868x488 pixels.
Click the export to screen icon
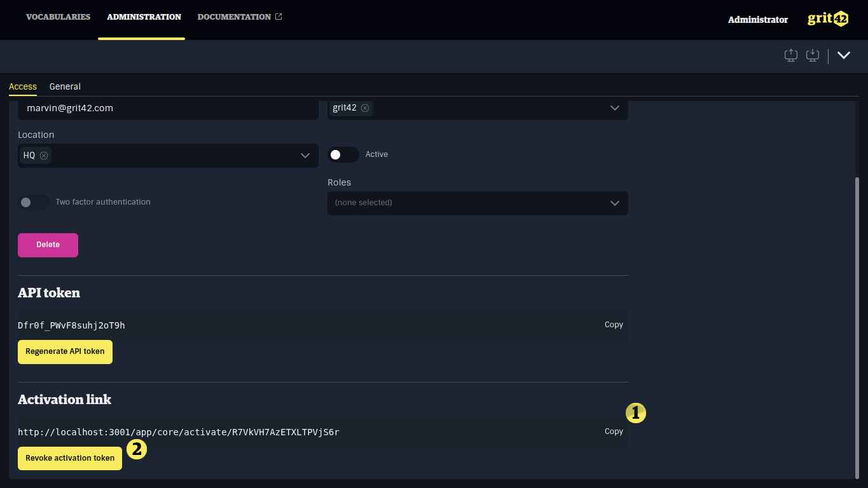point(790,55)
